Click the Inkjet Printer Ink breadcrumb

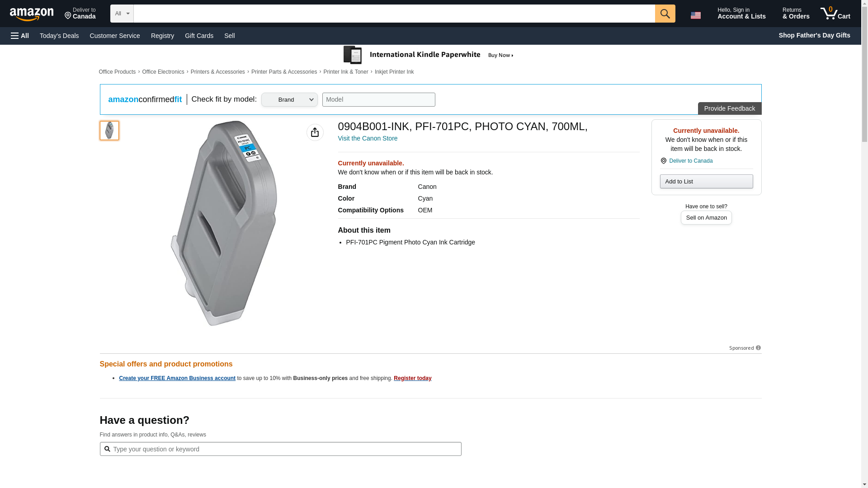pos(394,72)
